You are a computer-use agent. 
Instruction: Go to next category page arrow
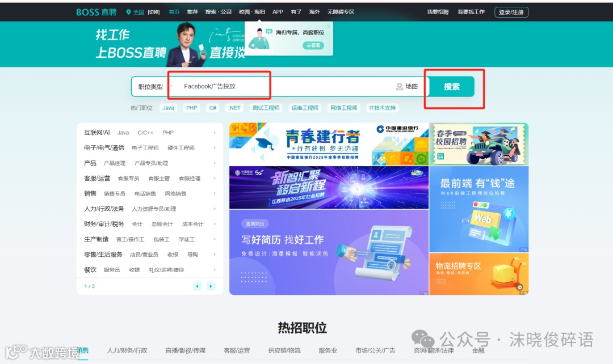211,286
